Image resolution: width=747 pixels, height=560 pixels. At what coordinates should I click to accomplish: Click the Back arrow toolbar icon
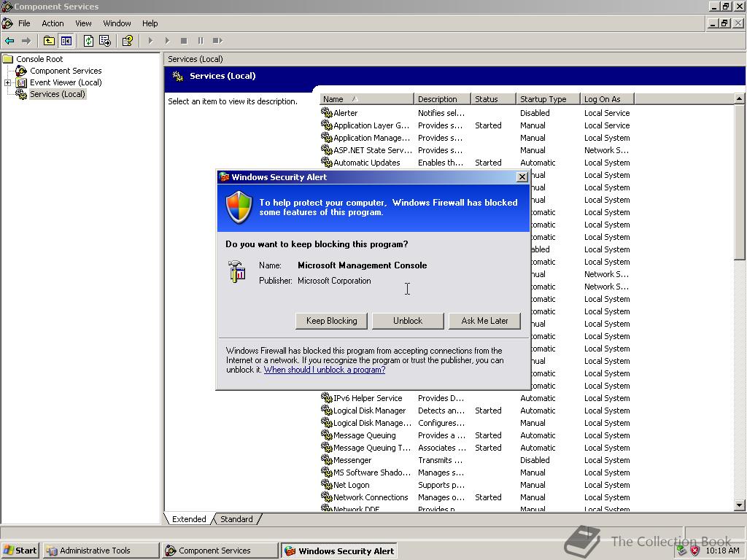9,41
